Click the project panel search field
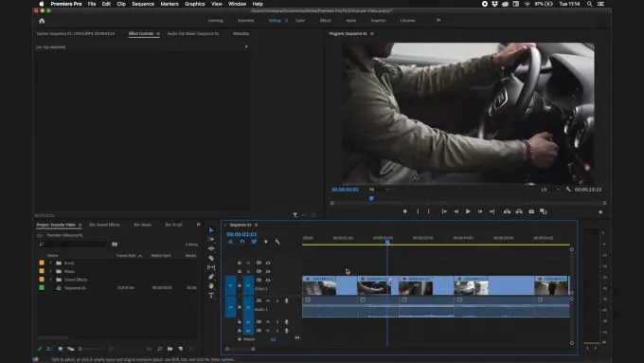644x363 pixels. click(x=72, y=245)
